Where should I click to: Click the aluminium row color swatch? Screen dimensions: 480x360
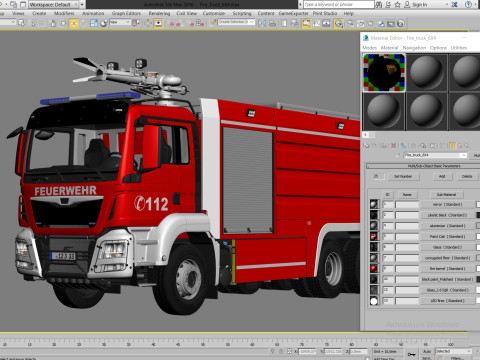pyautogui.click(x=478, y=226)
